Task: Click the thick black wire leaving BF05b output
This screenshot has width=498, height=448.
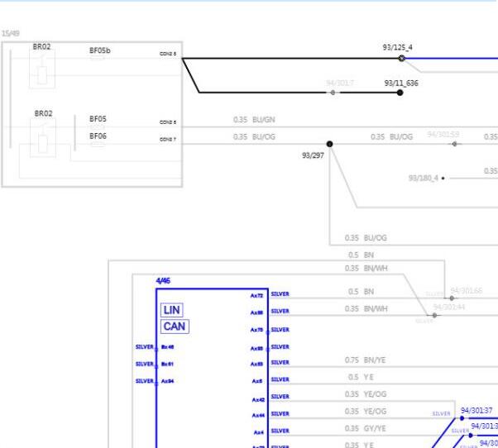Action: [290, 59]
